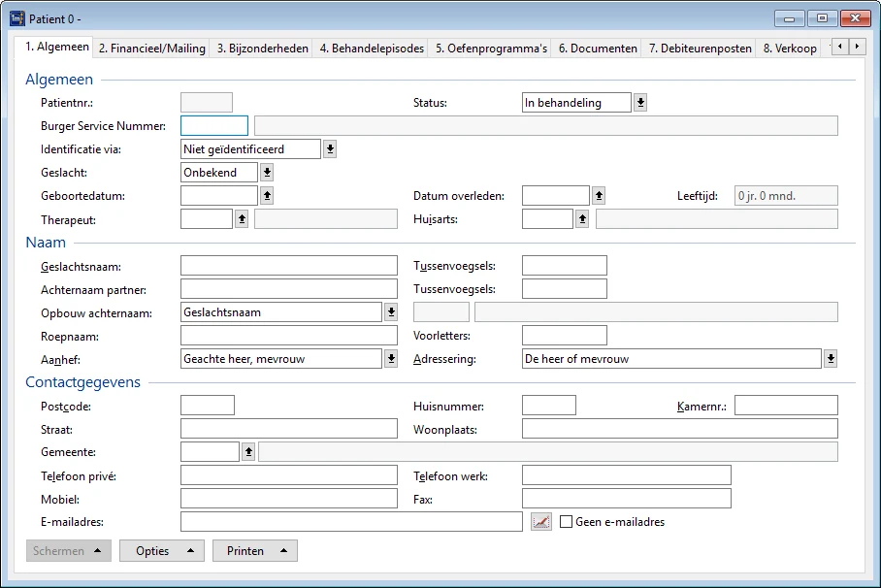Viewport: 881px width, 588px height.
Task: Click the Huisnummer input field
Action: [x=549, y=406]
